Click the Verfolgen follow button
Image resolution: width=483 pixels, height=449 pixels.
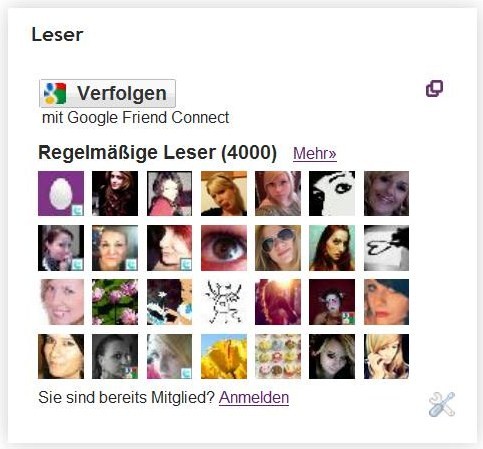coord(107,93)
